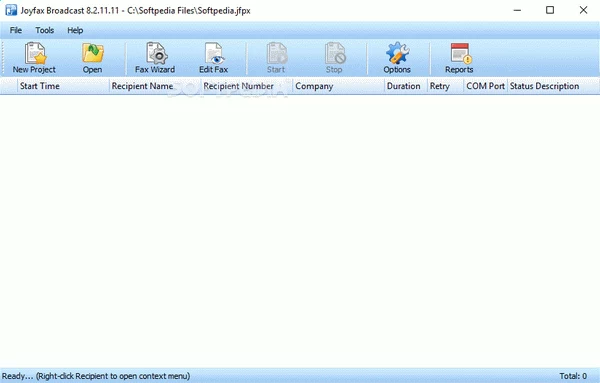
Task: Open the Edit Fax viewer
Action: pyautogui.click(x=214, y=58)
